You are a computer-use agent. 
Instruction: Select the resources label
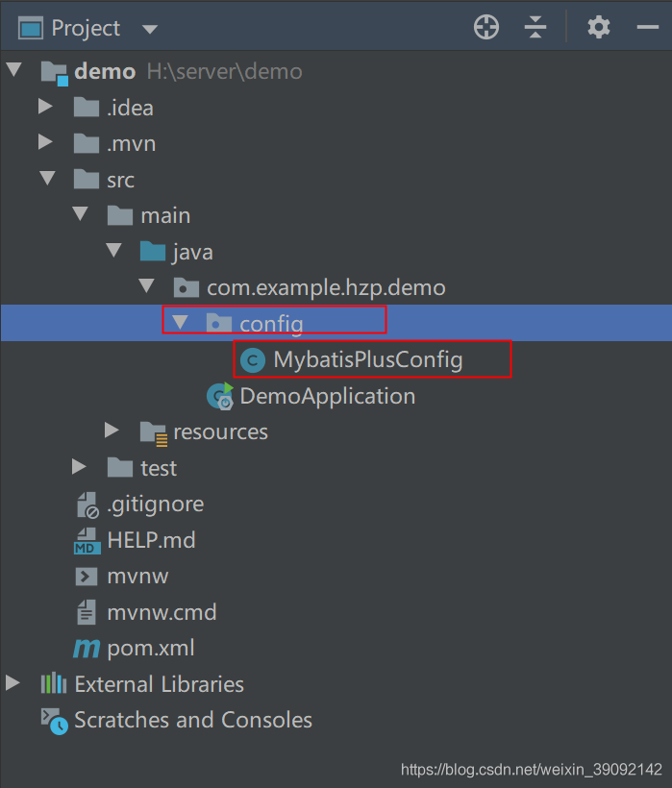point(221,431)
